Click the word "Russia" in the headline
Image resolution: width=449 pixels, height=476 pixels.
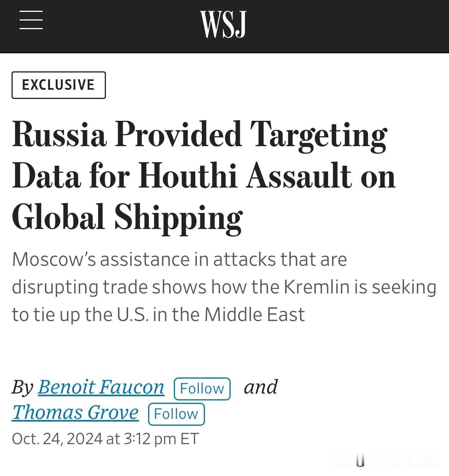pyautogui.click(x=59, y=135)
